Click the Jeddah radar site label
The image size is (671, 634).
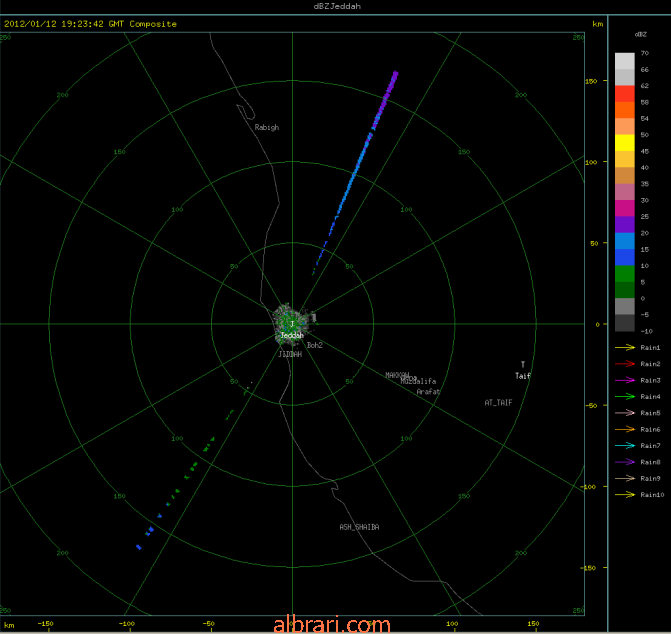tap(292, 335)
